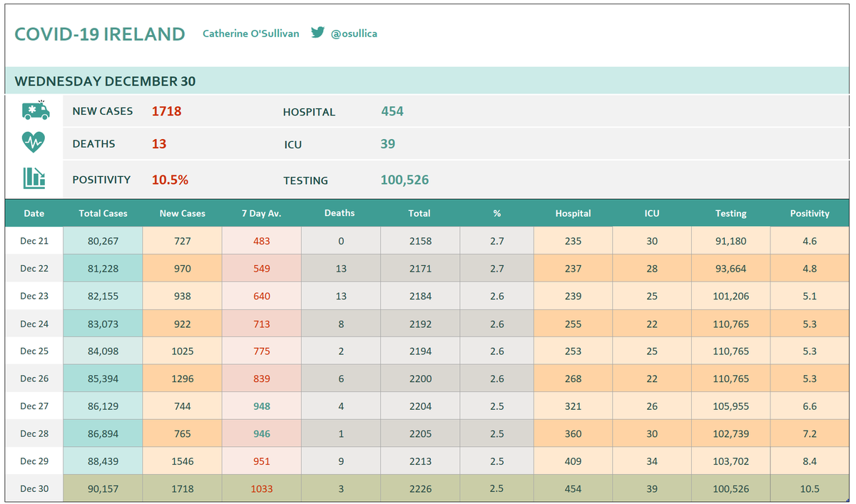Select total cases cell 85,394

103,379
